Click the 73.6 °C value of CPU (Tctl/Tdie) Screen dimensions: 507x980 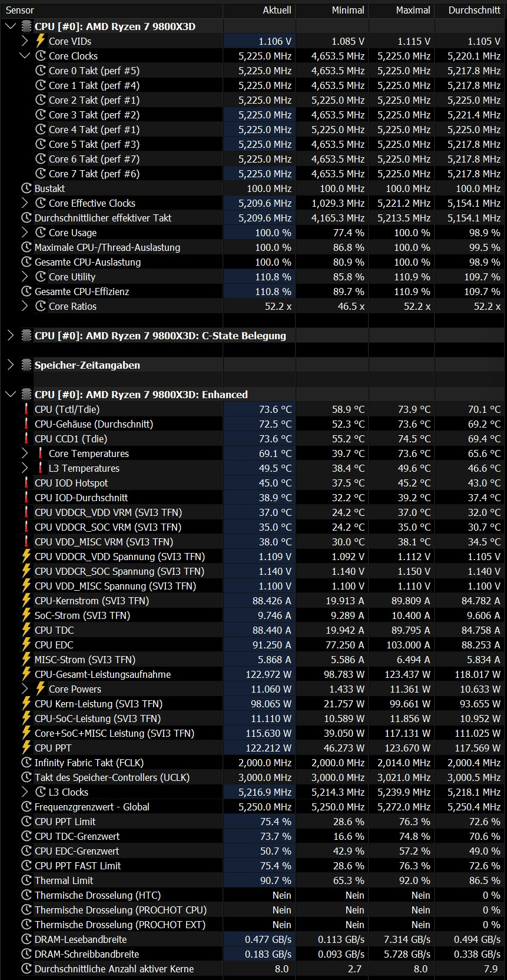coord(276,409)
